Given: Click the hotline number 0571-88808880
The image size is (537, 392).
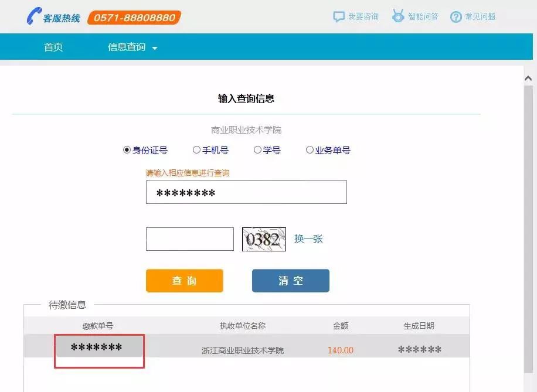Looking at the screenshot, I should click(x=134, y=18).
